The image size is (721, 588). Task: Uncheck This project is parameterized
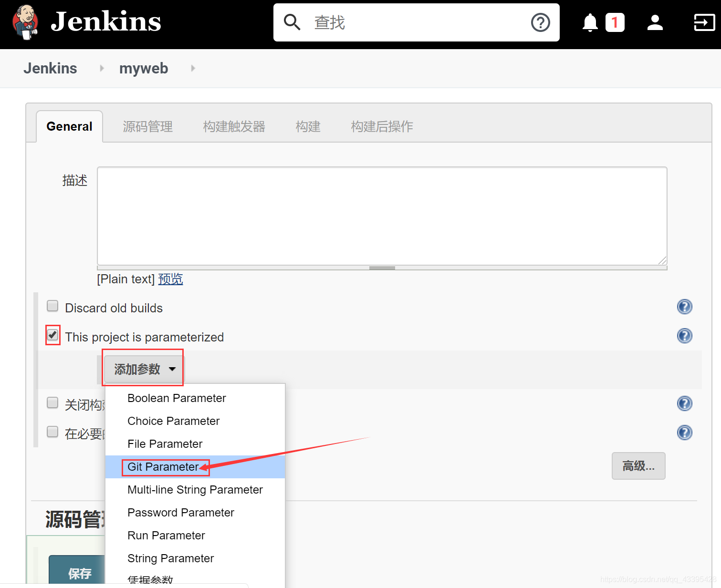click(52, 335)
